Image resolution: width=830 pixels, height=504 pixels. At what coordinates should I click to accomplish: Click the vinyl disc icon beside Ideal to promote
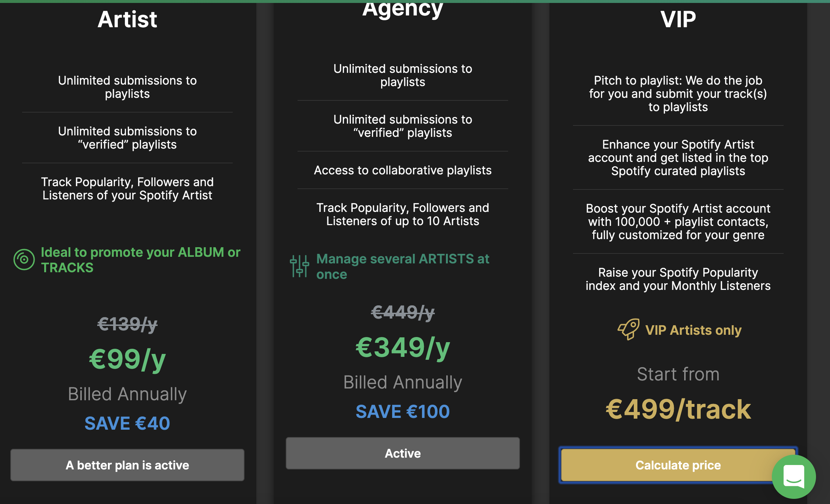click(24, 260)
